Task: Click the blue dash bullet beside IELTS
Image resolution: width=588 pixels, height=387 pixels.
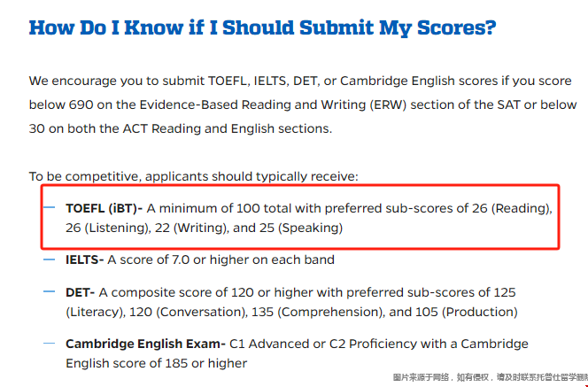Action: [49, 260]
